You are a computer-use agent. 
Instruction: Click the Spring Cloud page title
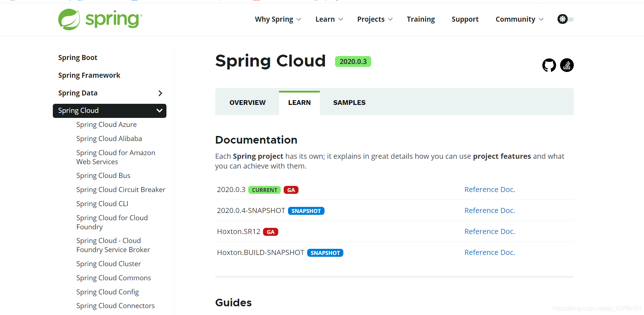[x=270, y=61]
